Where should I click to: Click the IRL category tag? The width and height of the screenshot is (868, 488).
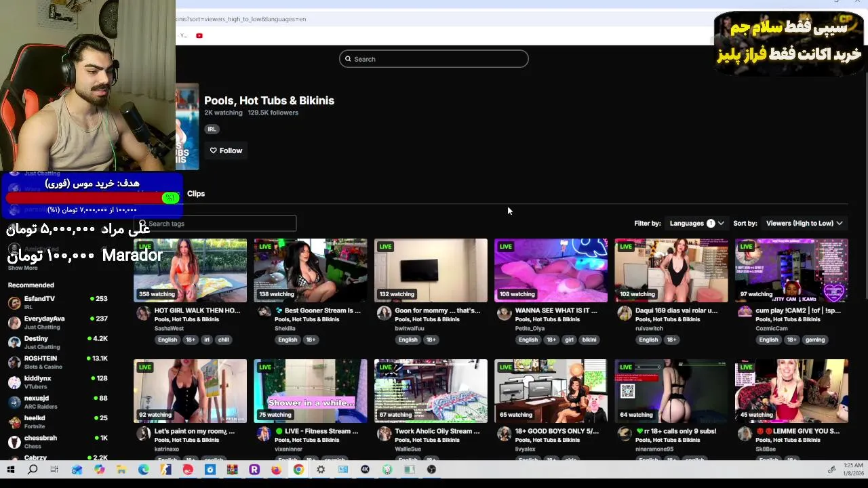[x=212, y=129]
